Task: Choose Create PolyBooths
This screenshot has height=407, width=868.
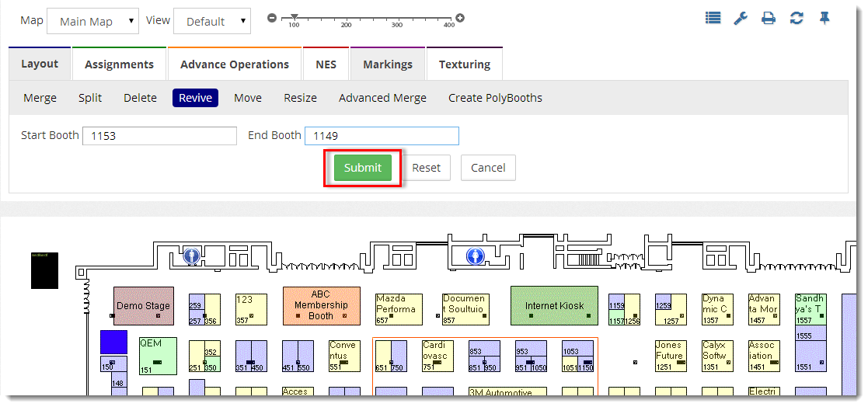Action: [496, 98]
